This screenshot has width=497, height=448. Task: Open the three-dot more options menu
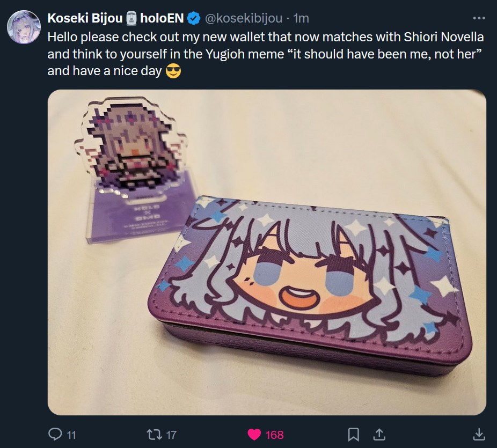coord(479,18)
